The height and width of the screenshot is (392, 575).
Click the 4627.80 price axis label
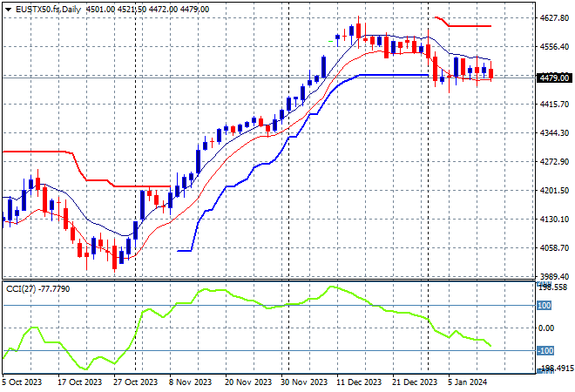click(x=553, y=17)
